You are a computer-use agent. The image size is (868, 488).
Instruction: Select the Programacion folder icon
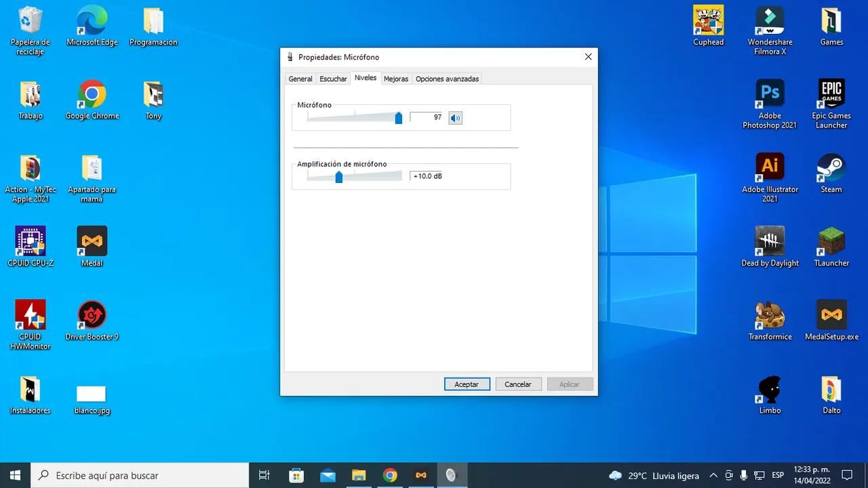[x=153, y=27]
